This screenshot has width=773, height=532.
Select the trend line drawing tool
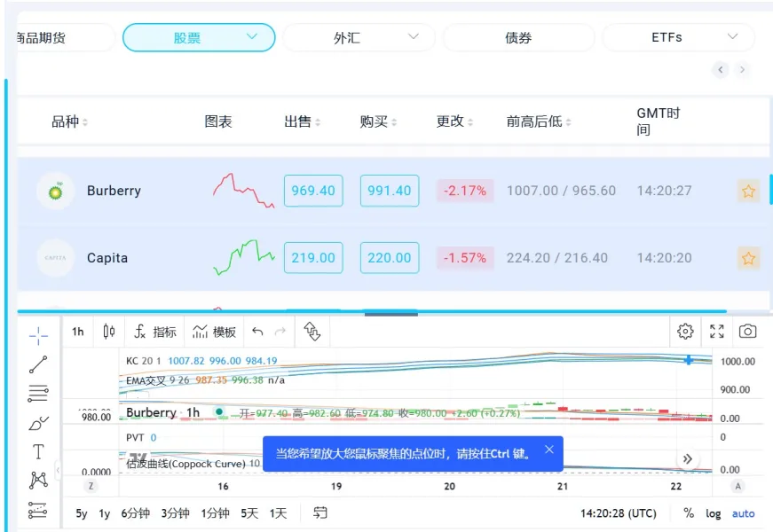[38, 364]
